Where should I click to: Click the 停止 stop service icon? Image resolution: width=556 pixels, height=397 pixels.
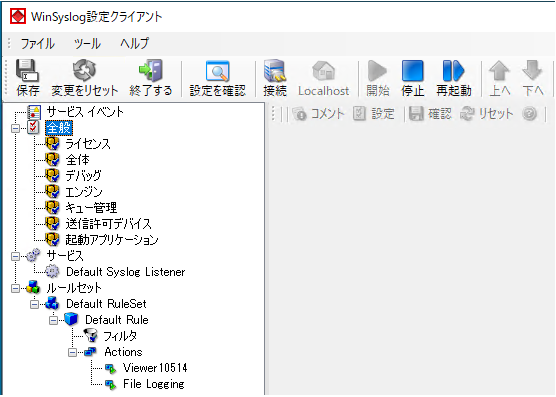click(x=412, y=71)
